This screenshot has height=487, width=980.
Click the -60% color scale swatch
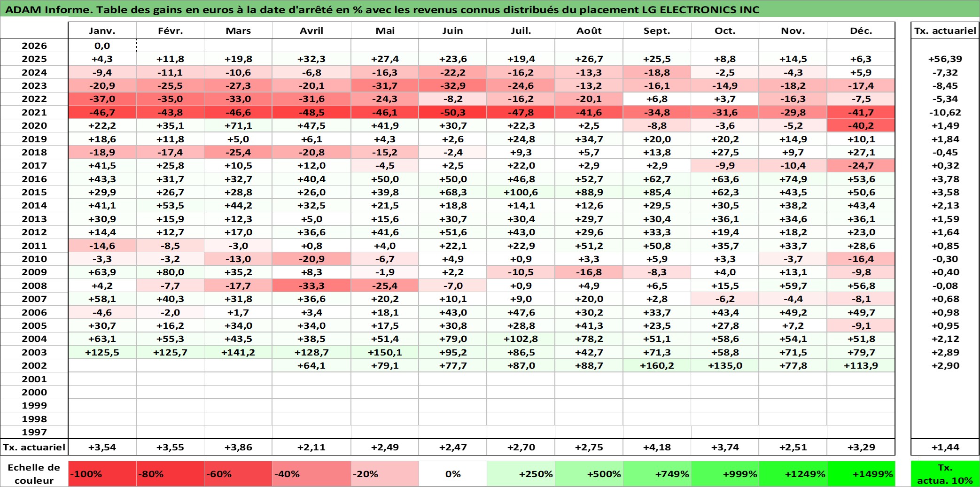point(238,474)
